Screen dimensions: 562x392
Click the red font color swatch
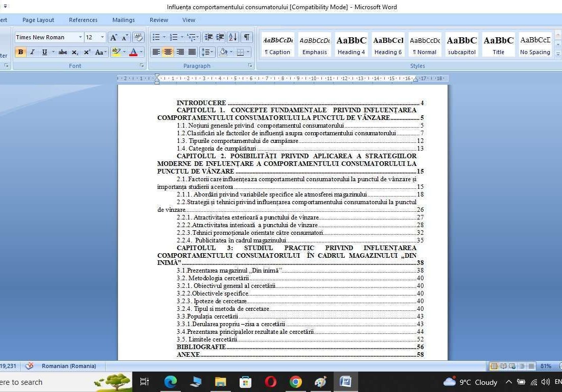click(133, 52)
